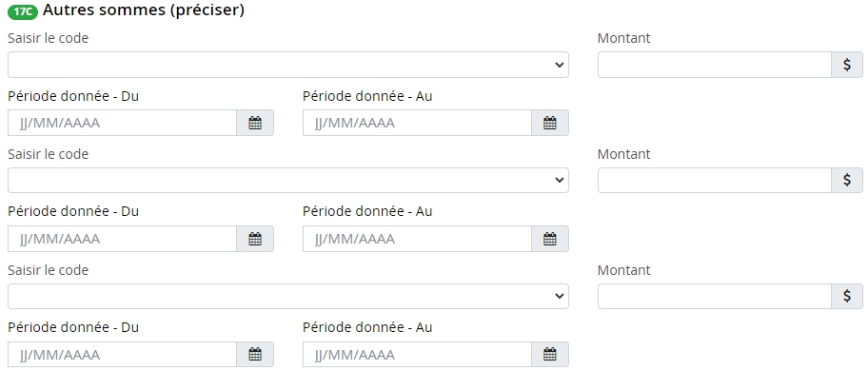Open calendar for second Période donnée - Au

550,239
